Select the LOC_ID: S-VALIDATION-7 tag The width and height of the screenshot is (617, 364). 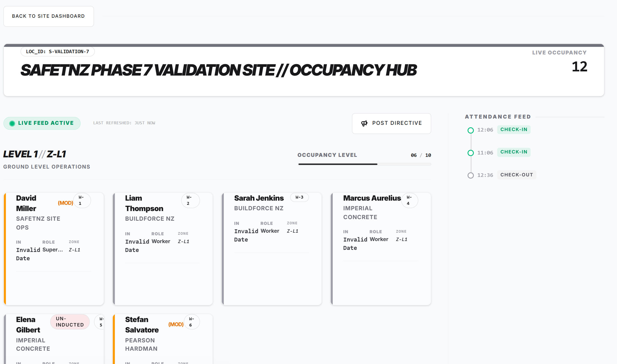tap(58, 51)
